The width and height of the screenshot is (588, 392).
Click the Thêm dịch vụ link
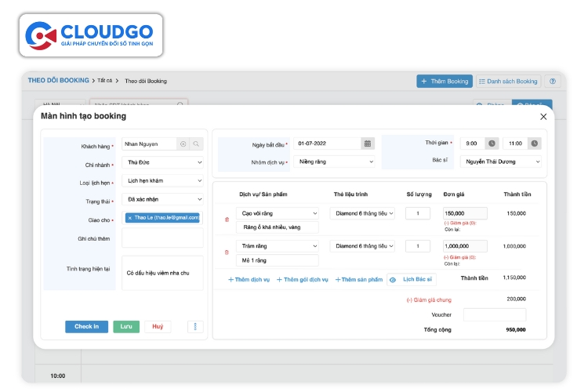(x=249, y=280)
